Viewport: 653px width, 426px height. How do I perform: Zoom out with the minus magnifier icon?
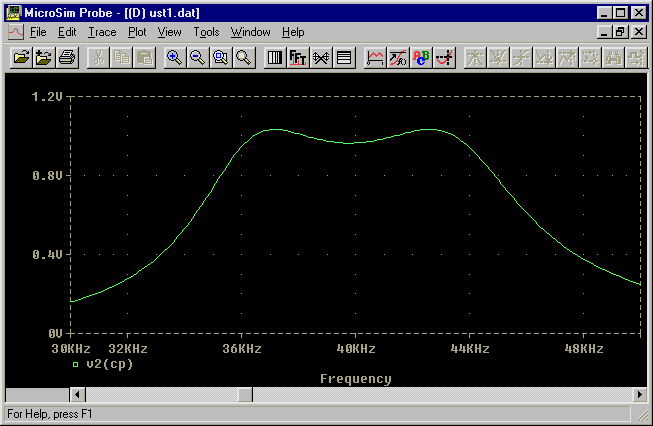tap(197, 57)
